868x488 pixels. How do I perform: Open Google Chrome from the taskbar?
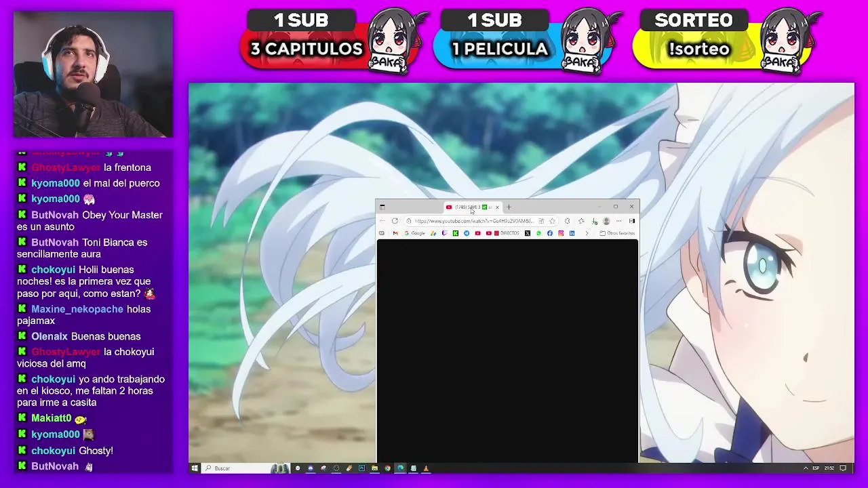pos(387,468)
